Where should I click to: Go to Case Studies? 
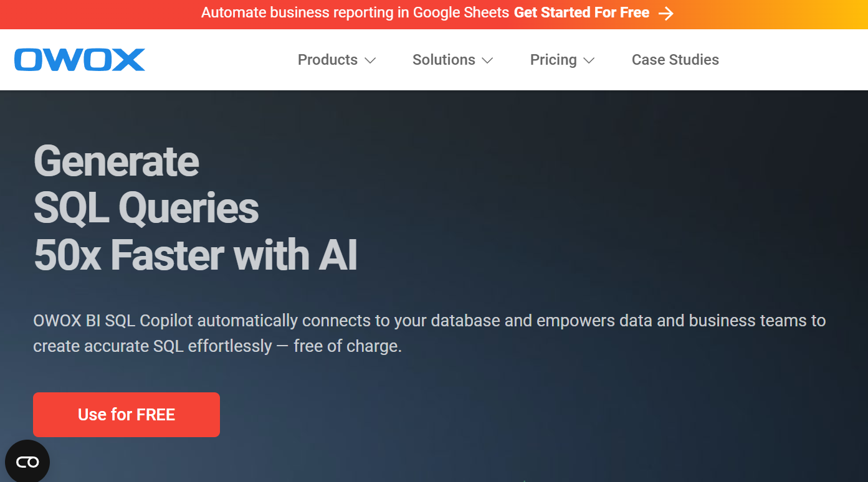tap(675, 60)
